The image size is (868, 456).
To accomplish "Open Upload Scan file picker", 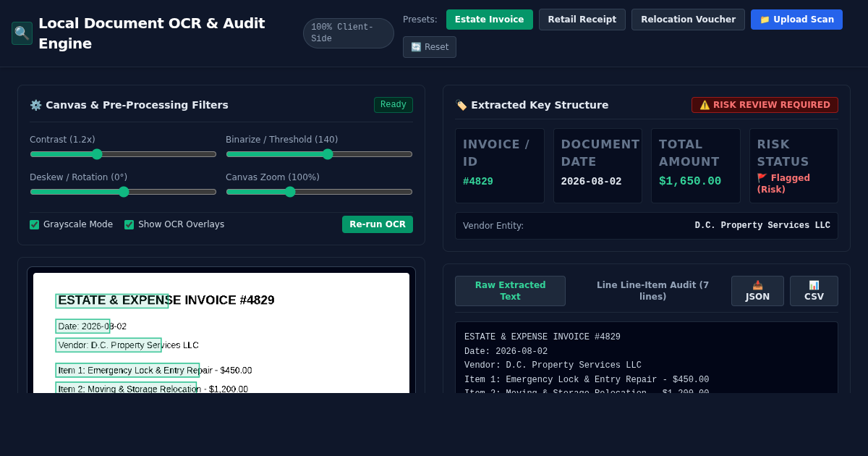I will 796,20.
